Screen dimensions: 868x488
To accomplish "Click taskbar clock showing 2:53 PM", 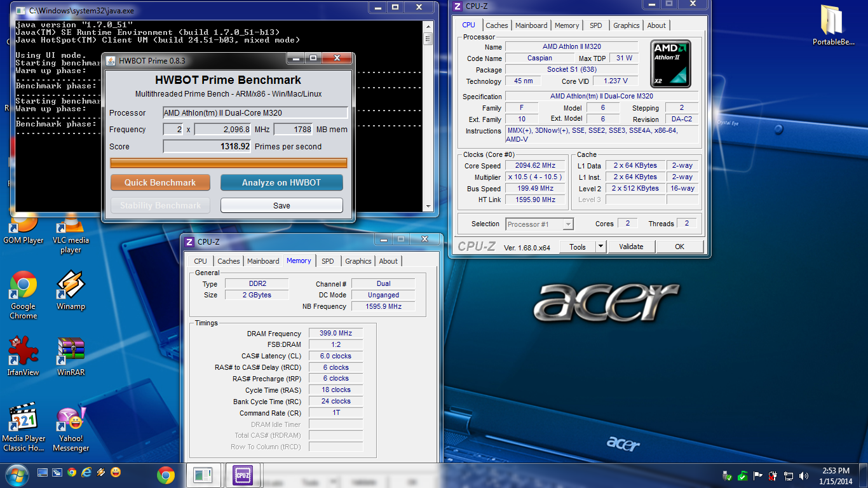I will [x=834, y=475].
